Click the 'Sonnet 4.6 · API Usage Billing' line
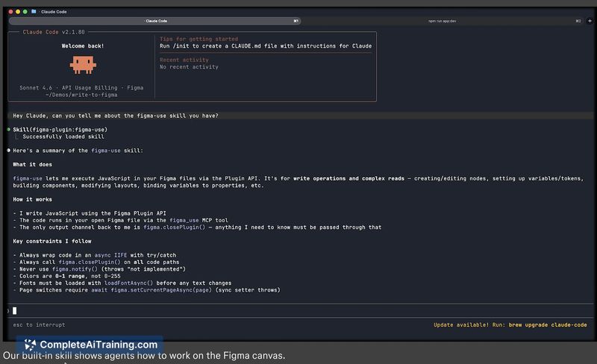The image size is (597, 364). coord(81,87)
